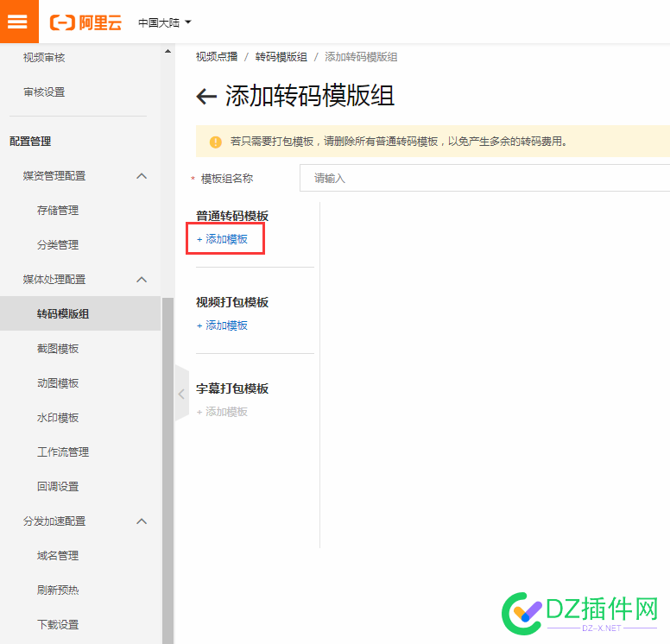Click the 阿里云 logo
This screenshot has width=670, height=644.
coord(85,22)
